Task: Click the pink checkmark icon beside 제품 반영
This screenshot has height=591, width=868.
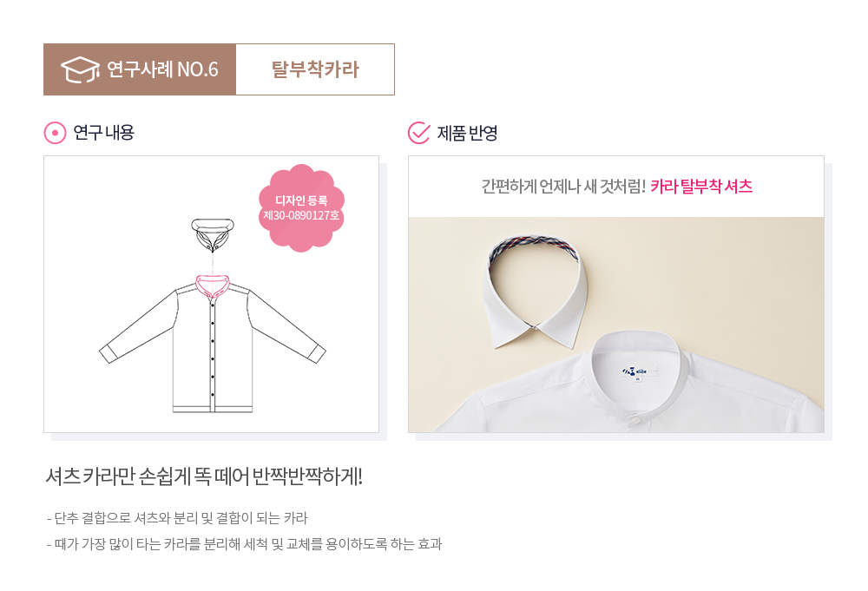Action: tap(418, 133)
